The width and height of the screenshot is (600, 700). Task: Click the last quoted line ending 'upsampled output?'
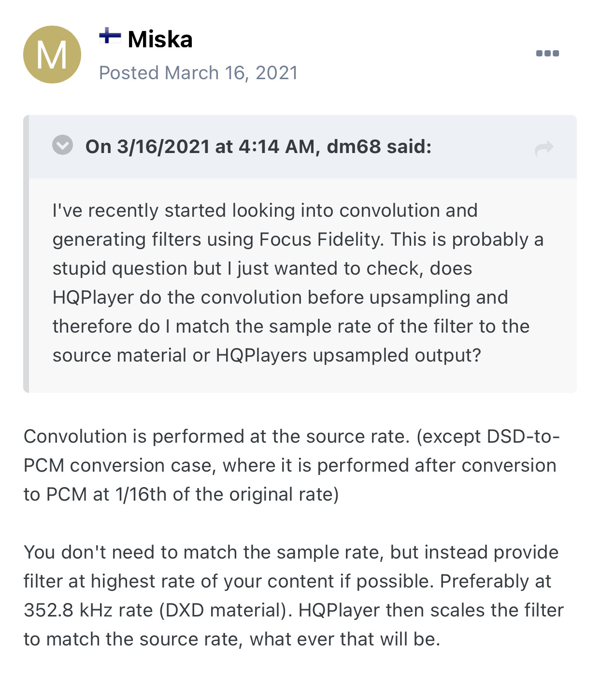[x=267, y=355]
